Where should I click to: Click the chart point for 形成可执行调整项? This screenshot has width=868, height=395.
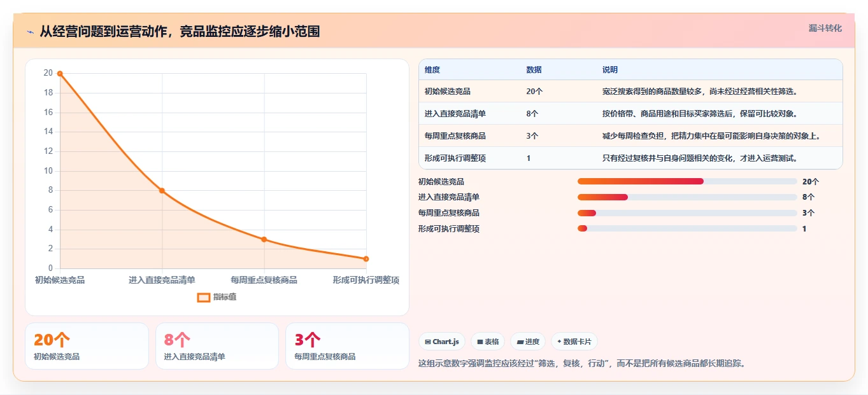(x=366, y=259)
